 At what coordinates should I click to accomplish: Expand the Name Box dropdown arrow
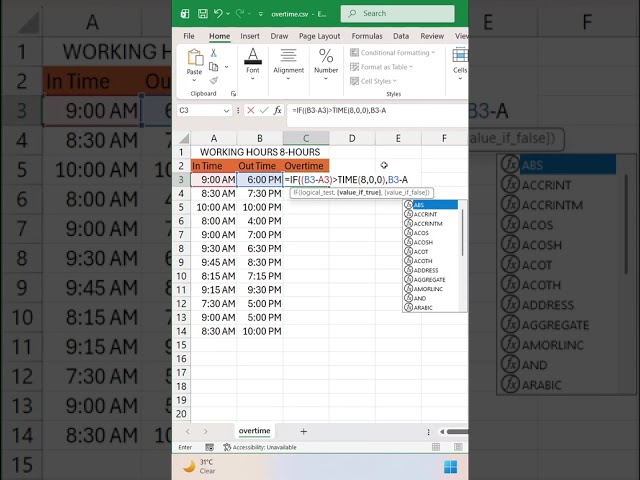coord(226,111)
